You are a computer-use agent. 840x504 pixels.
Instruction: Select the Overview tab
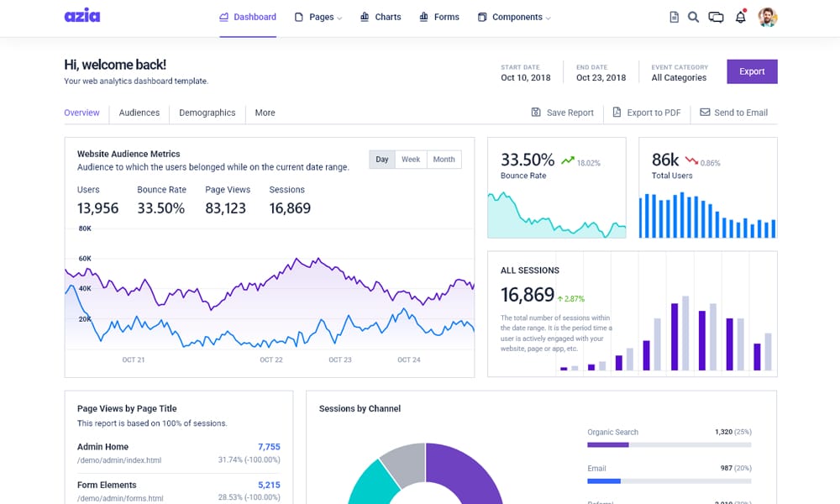click(81, 113)
